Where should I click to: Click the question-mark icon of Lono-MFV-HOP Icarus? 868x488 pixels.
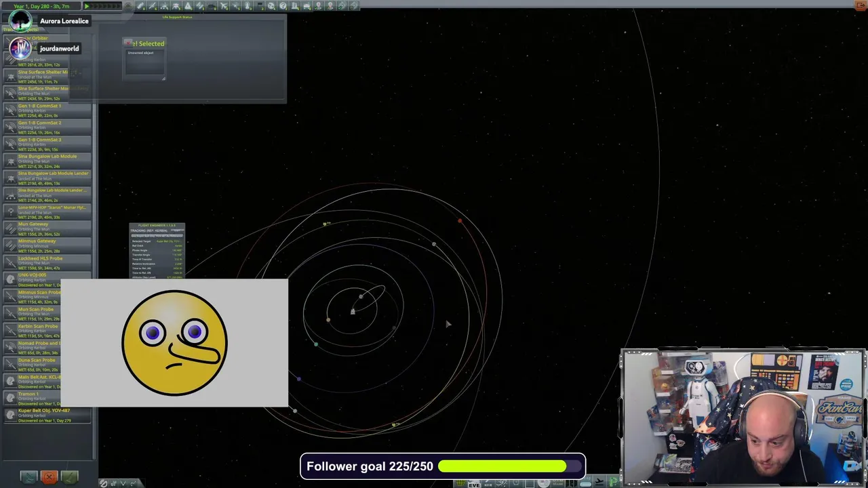point(10,212)
